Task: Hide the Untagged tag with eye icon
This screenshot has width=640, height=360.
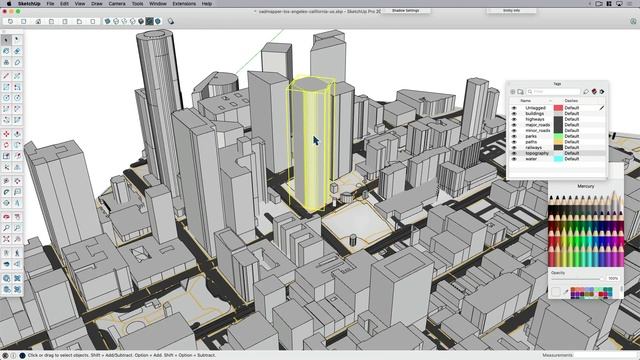Action: tap(514, 108)
